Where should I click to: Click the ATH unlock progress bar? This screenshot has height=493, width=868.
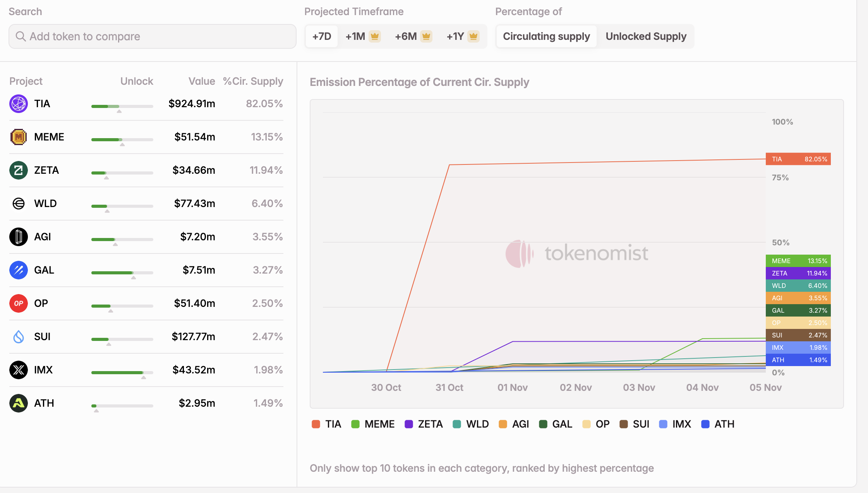pos(122,406)
